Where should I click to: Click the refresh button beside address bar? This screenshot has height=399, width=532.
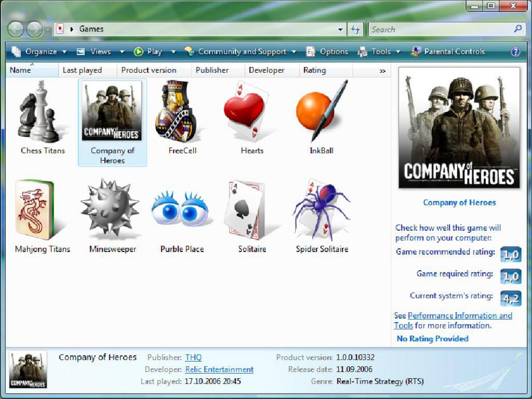(355, 29)
